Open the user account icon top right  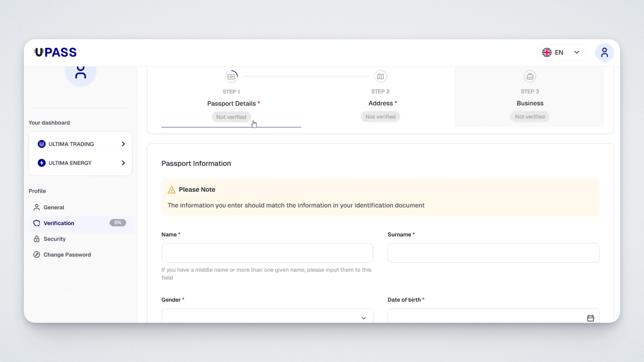coord(604,52)
